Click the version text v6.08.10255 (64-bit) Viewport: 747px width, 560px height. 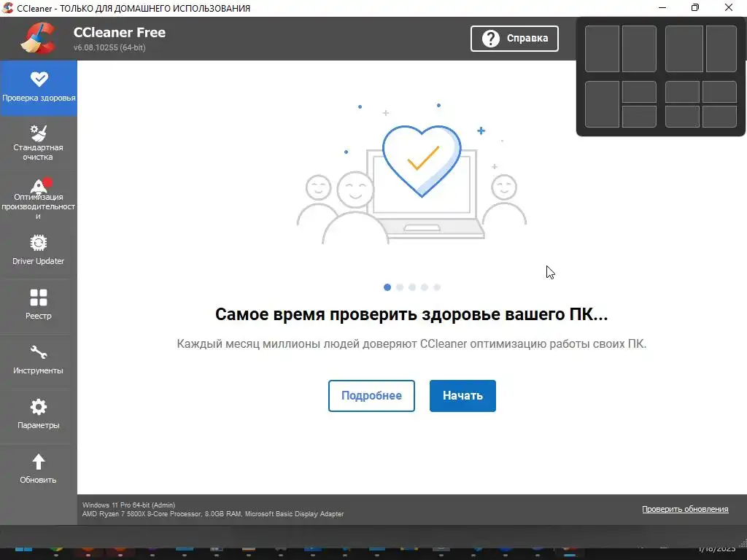point(109,47)
